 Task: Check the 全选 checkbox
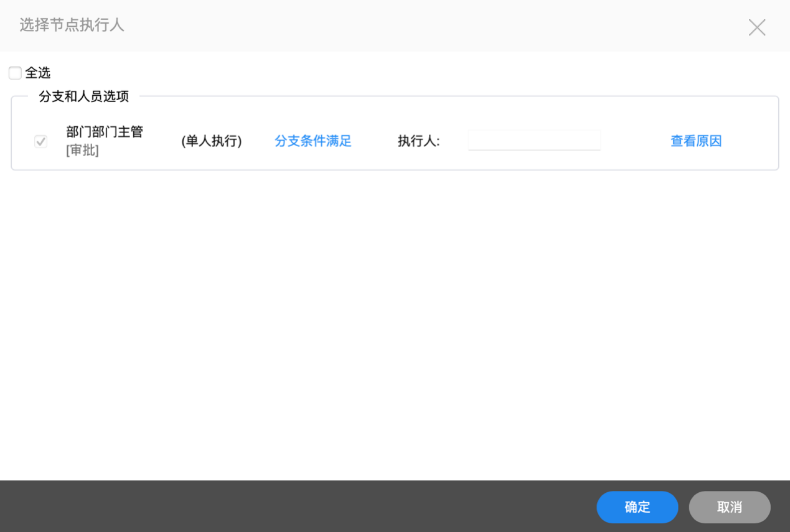[15, 73]
